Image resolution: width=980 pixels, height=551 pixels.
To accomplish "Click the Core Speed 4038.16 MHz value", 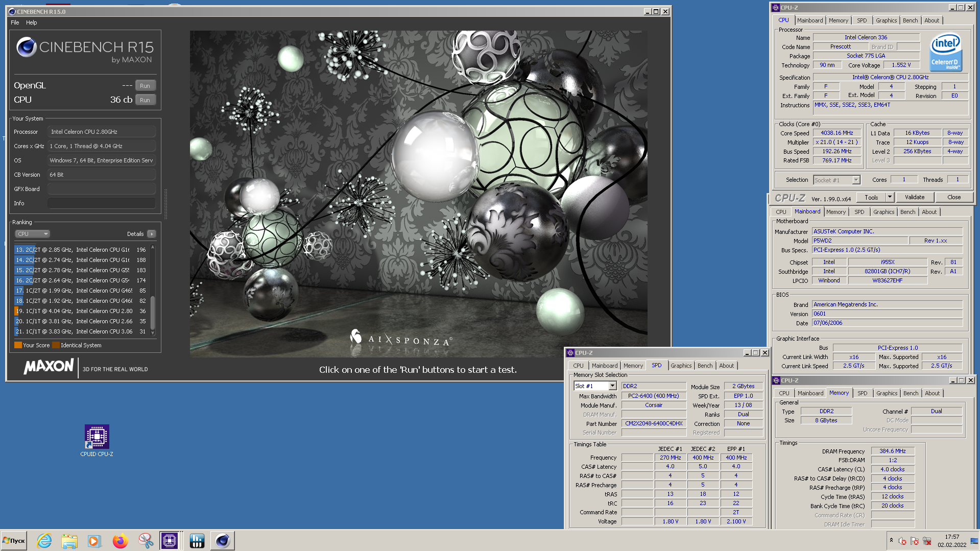I will (x=837, y=133).
